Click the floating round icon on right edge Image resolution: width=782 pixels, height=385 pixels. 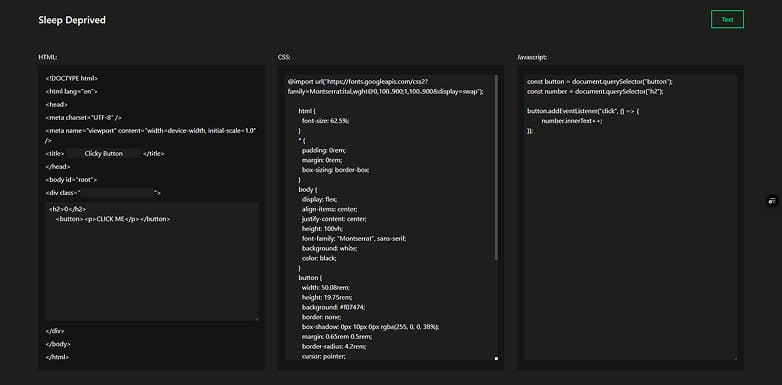point(772,201)
